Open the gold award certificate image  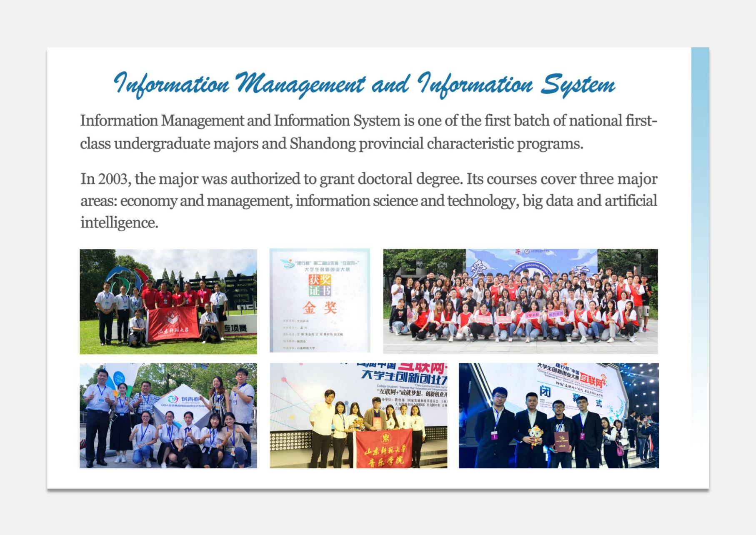tap(320, 300)
